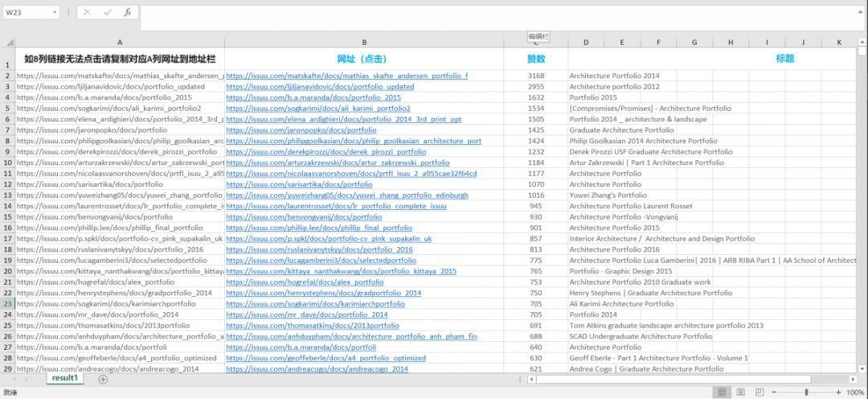Click the 标题 header cell
This screenshot has height=399, width=868.
pos(785,59)
